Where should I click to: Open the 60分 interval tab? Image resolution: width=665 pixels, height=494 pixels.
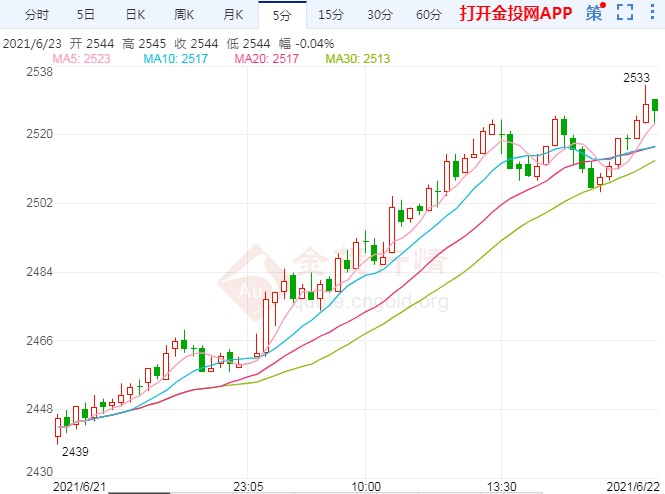[429, 15]
